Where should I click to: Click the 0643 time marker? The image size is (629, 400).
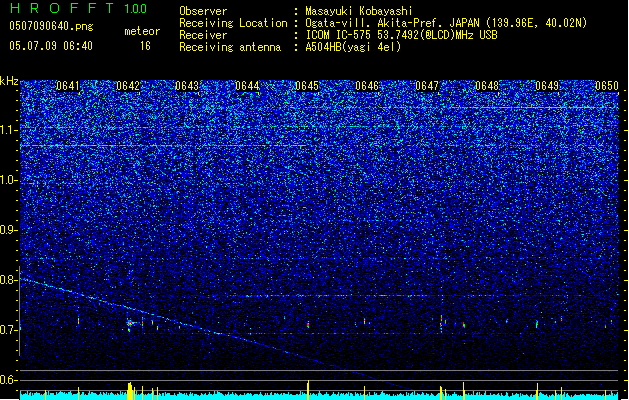pyautogui.click(x=187, y=86)
